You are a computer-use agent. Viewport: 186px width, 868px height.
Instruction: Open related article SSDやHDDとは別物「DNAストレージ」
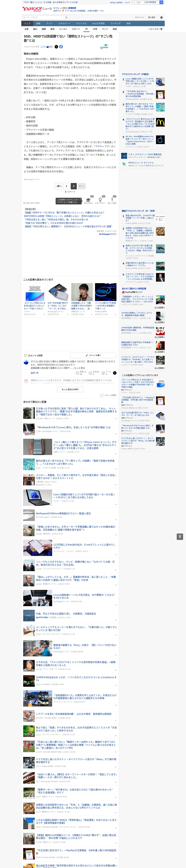coord(62,216)
